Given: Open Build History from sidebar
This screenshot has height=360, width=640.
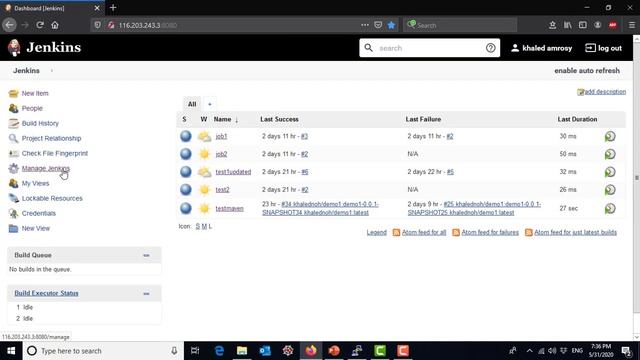Looking at the screenshot, I should tap(40, 123).
